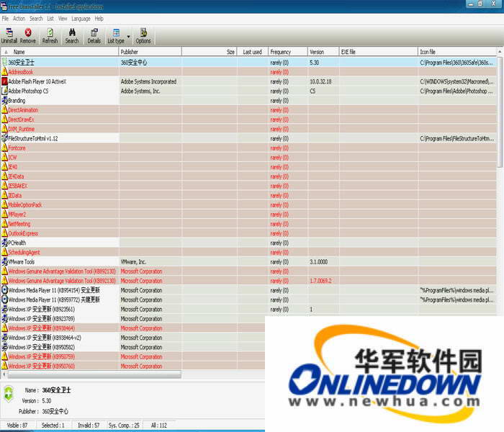
Task: Click the VMware Tools row icon
Action: (x=4, y=261)
